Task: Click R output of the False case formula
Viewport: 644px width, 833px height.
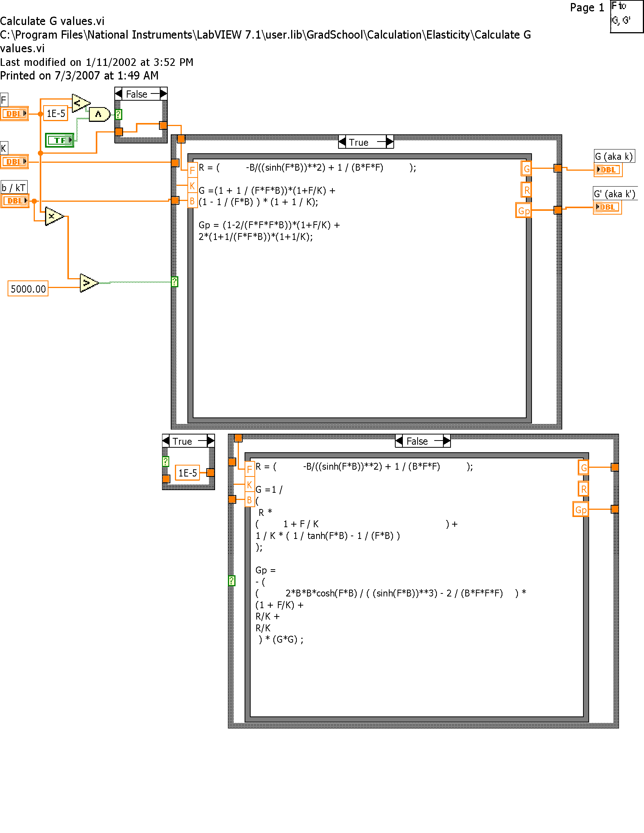Action: [x=583, y=489]
